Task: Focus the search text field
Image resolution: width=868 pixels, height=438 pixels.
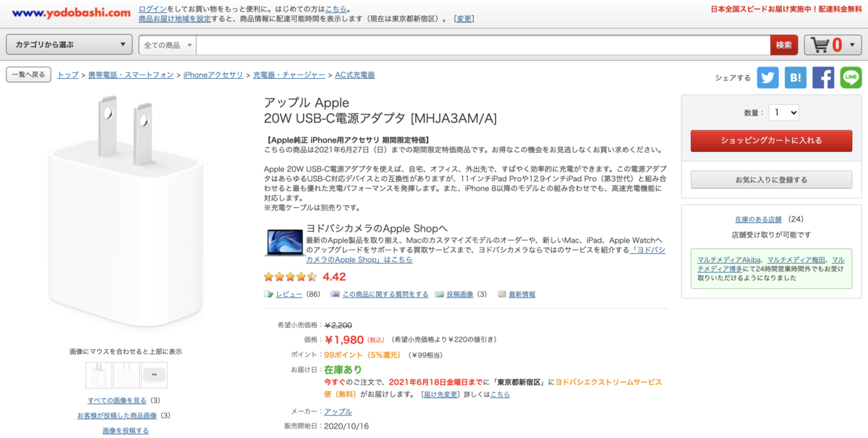Action: (x=482, y=45)
